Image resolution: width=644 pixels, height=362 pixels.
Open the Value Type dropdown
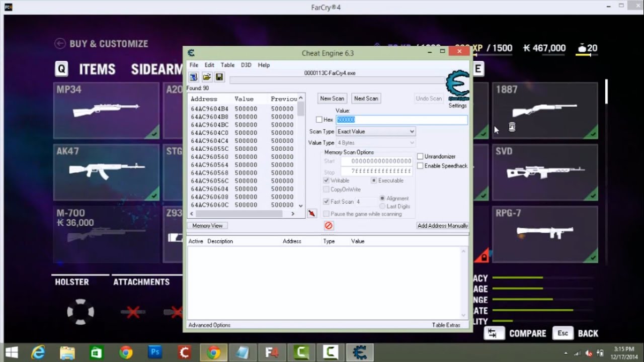click(376, 143)
